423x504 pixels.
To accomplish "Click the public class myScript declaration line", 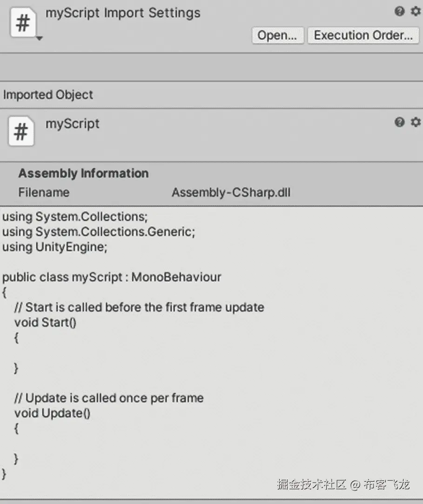I will pos(112,278).
